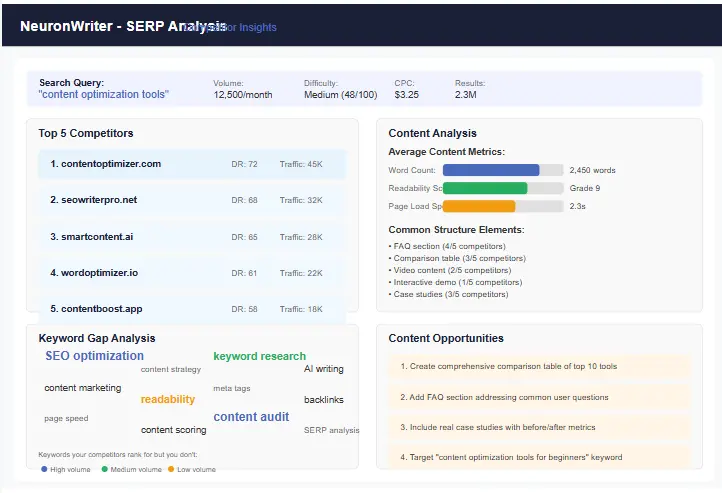The height and width of the screenshot is (493, 722).
Task: Click the 'keyword research' keyword
Action: coord(259,356)
